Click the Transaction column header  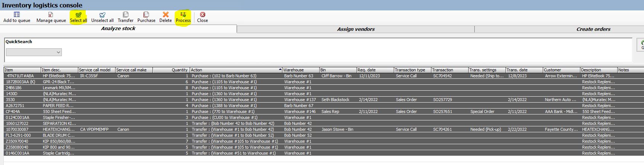(450, 70)
